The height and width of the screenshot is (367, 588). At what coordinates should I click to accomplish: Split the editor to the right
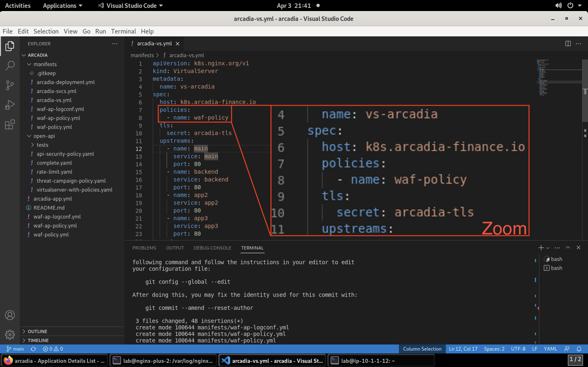(568, 44)
